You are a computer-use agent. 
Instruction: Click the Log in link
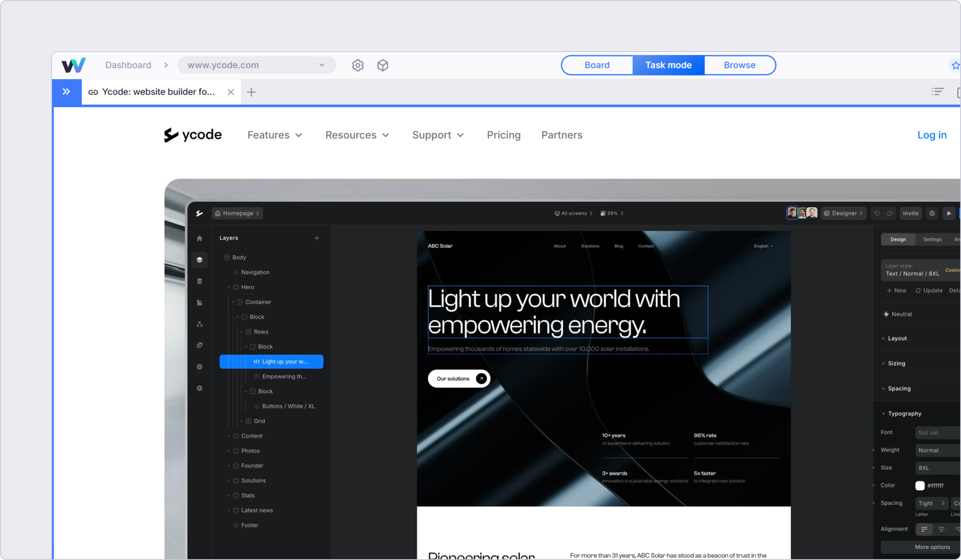click(x=932, y=135)
